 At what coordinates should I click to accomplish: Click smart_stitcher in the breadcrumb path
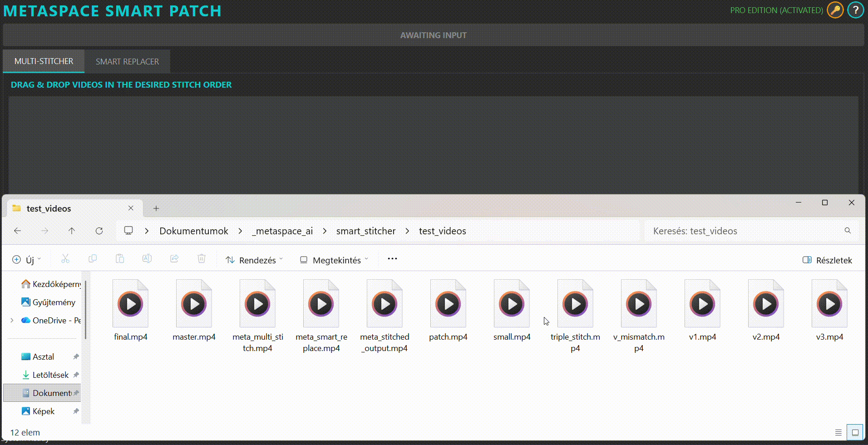click(365, 231)
